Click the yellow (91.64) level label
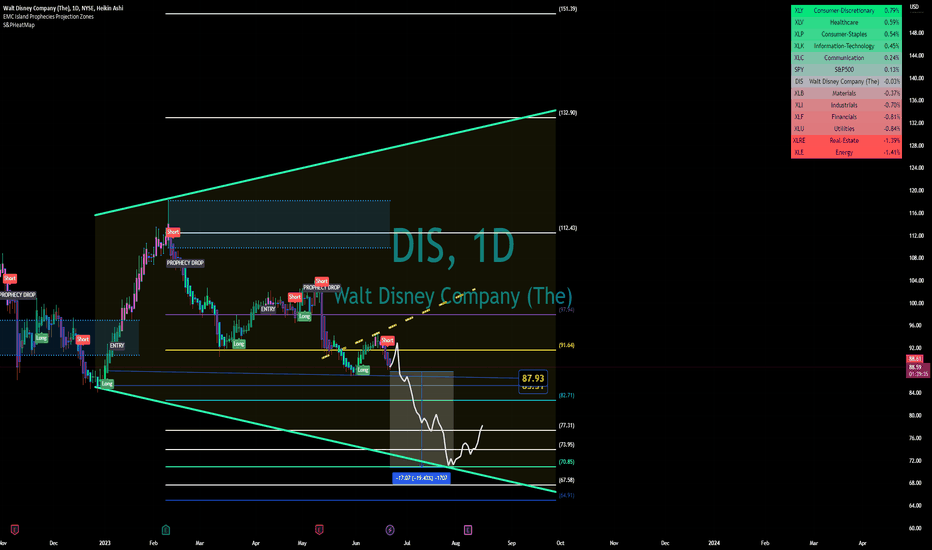Image resolution: width=932 pixels, height=550 pixels. [566, 345]
